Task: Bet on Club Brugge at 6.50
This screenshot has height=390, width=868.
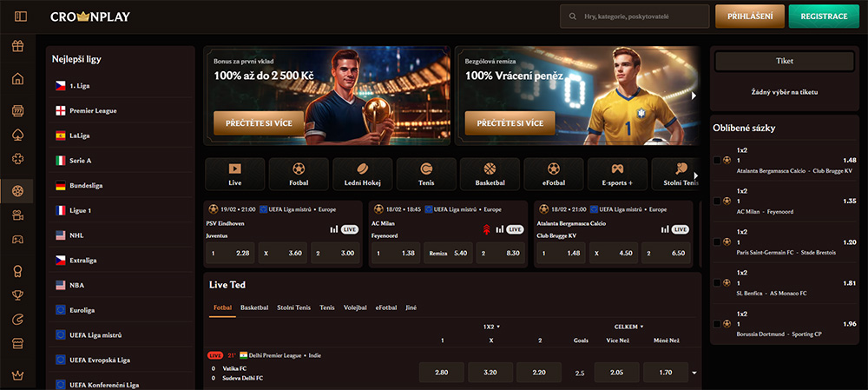Action: click(666, 253)
